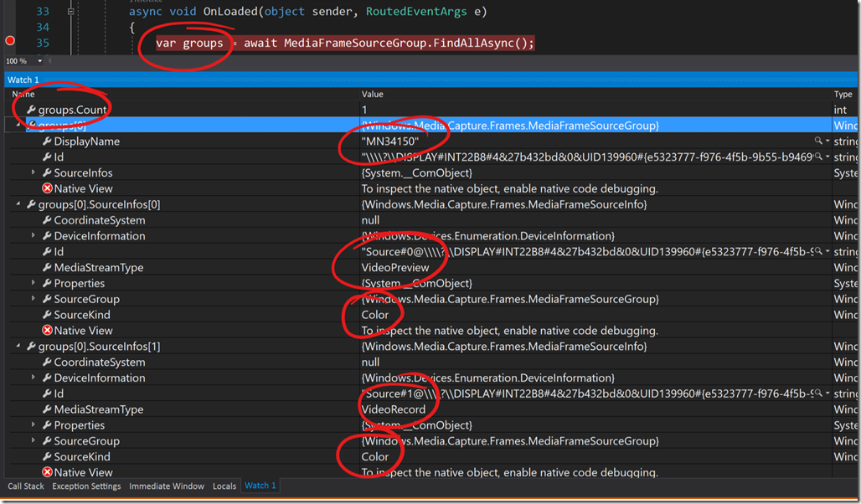Select the "MN34150" DisplayName value

pyautogui.click(x=389, y=141)
